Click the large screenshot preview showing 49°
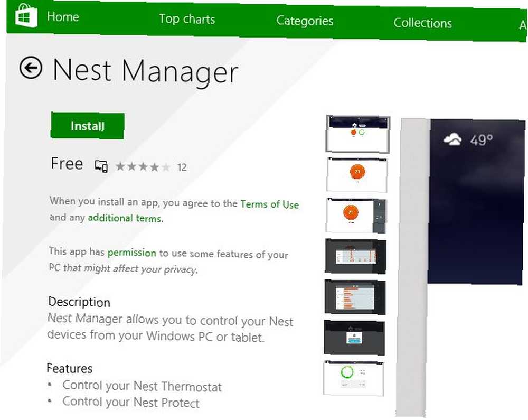This screenshot has height=420, width=528. [x=476, y=201]
